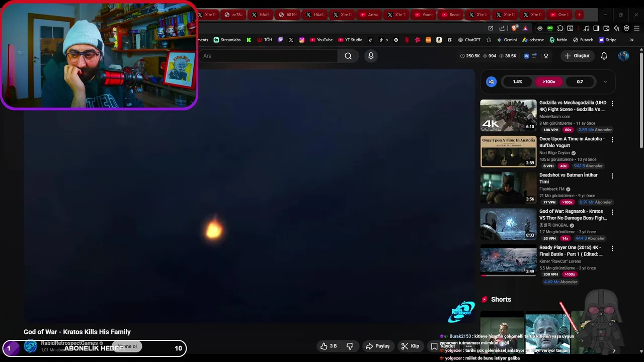Dislike the video with thumbs-down button

[x=350, y=346]
